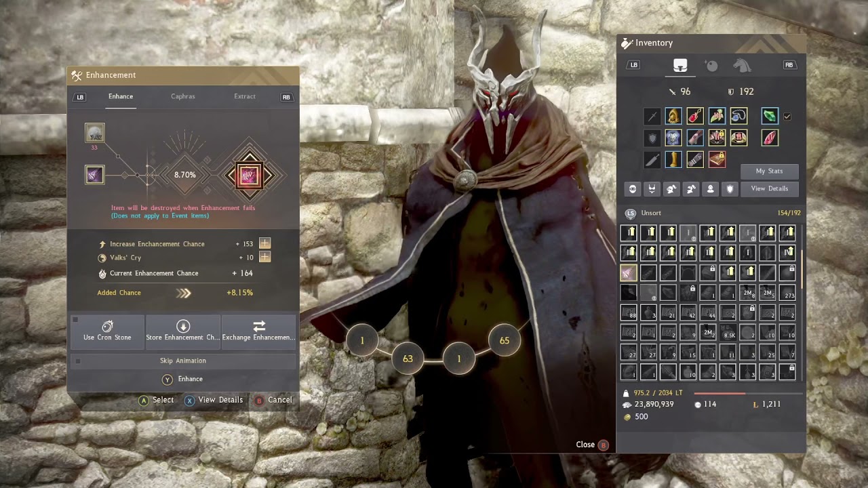The height and width of the screenshot is (488, 868).
Task: Click the Use Cron Stone button
Action: pyautogui.click(x=107, y=331)
